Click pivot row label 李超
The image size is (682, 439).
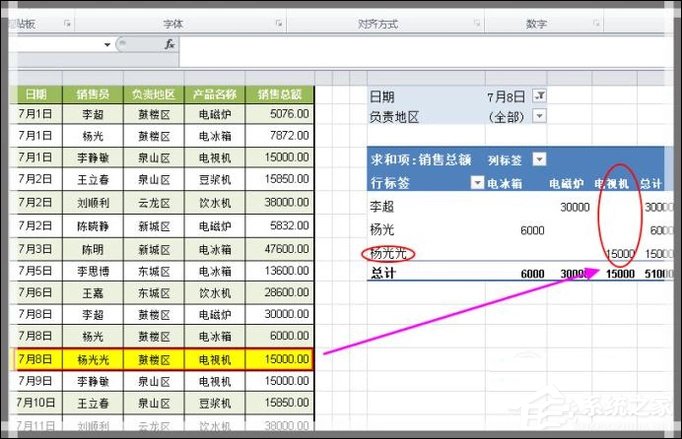382,206
